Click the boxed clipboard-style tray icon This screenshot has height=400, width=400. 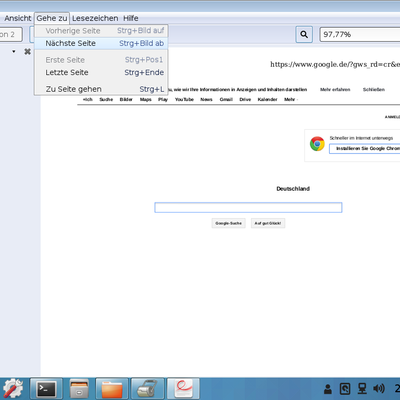345,389
